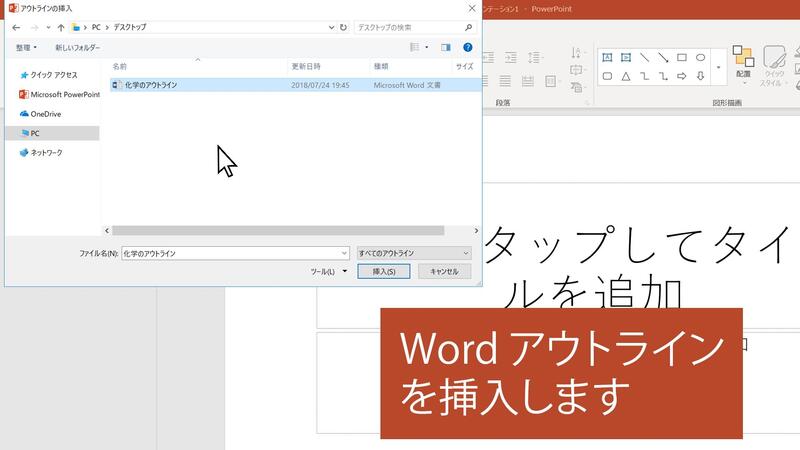The height and width of the screenshot is (450, 800).
Task: Select the text box shape in PowerPoint
Action: [x=607, y=58]
